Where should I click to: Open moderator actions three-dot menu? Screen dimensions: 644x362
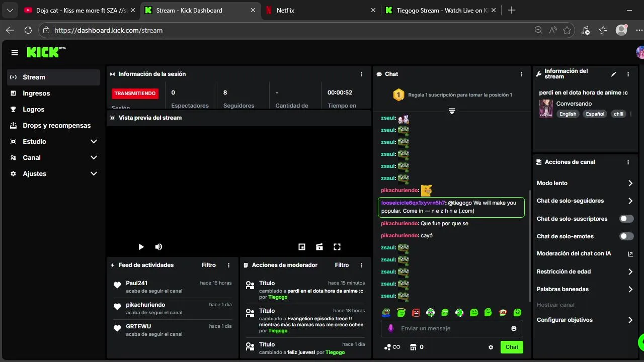[361, 265]
